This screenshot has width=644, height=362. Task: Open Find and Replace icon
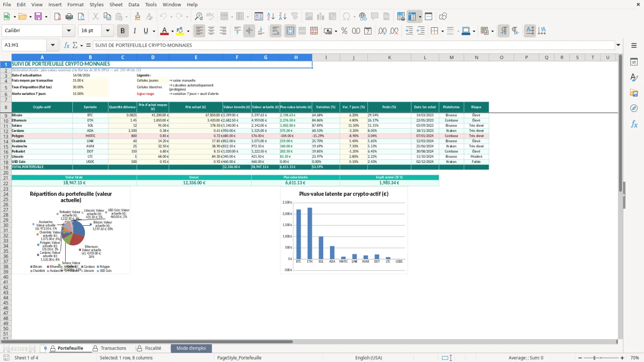coord(198,16)
